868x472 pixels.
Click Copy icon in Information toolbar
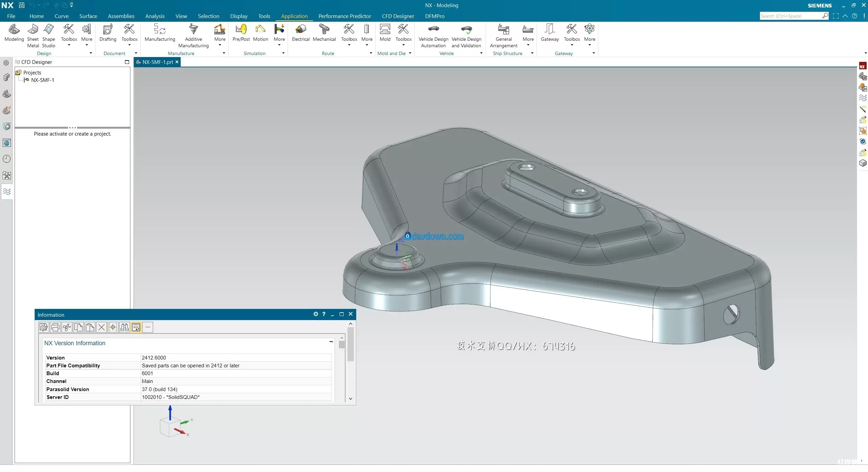(78, 327)
